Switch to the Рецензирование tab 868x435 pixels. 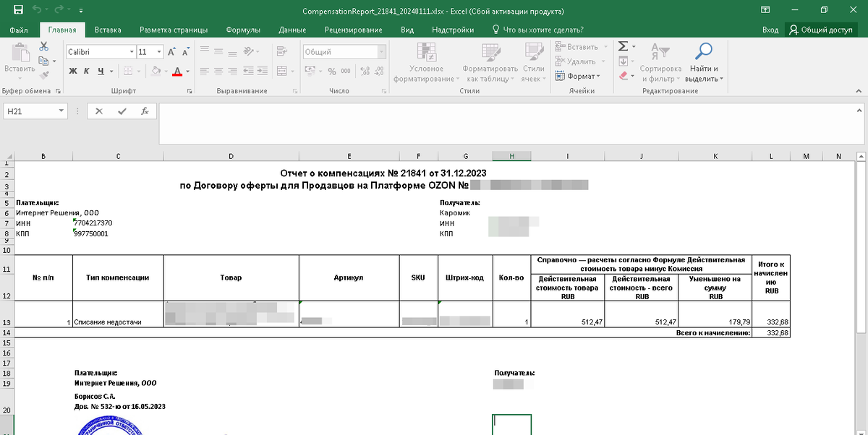[x=354, y=30]
